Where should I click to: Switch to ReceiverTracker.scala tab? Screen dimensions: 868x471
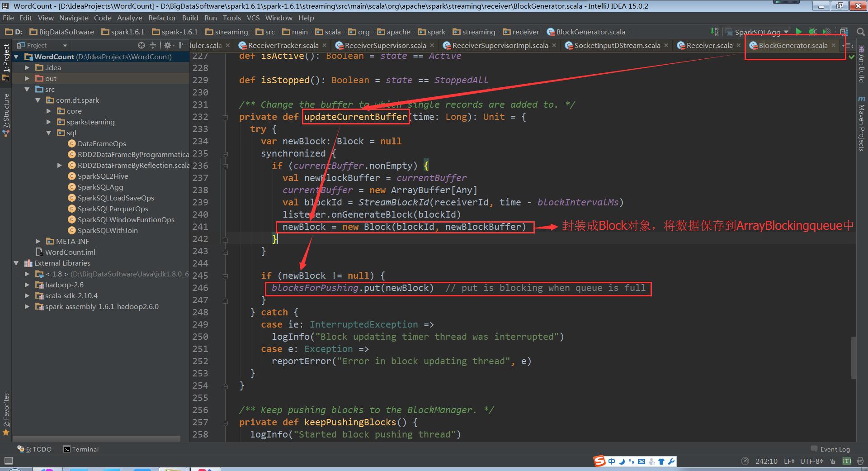[x=283, y=45]
